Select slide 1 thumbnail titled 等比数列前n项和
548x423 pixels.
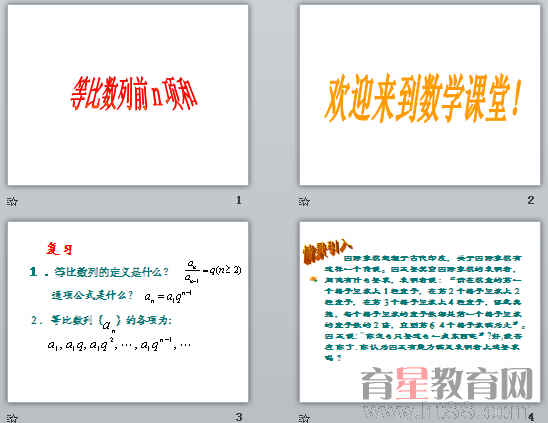click(x=128, y=95)
